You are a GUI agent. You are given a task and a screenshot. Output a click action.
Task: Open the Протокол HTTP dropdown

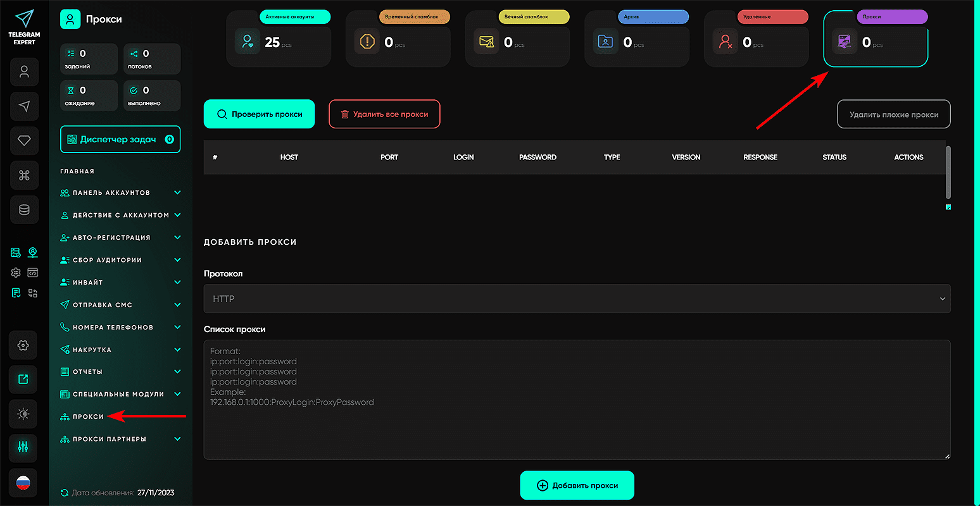pos(577,299)
